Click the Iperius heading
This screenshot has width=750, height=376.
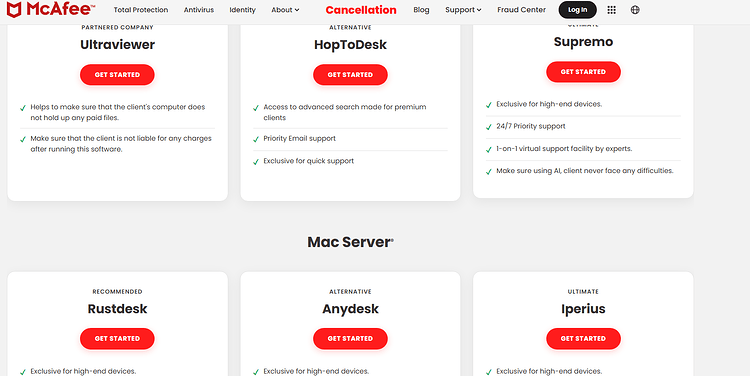click(x=583, y=309)
